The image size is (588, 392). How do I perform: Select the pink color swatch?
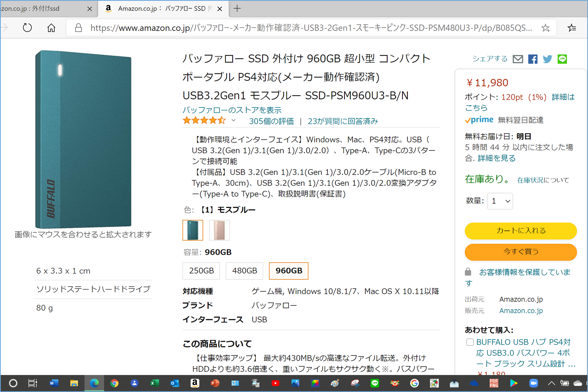(x=219, y=230)
